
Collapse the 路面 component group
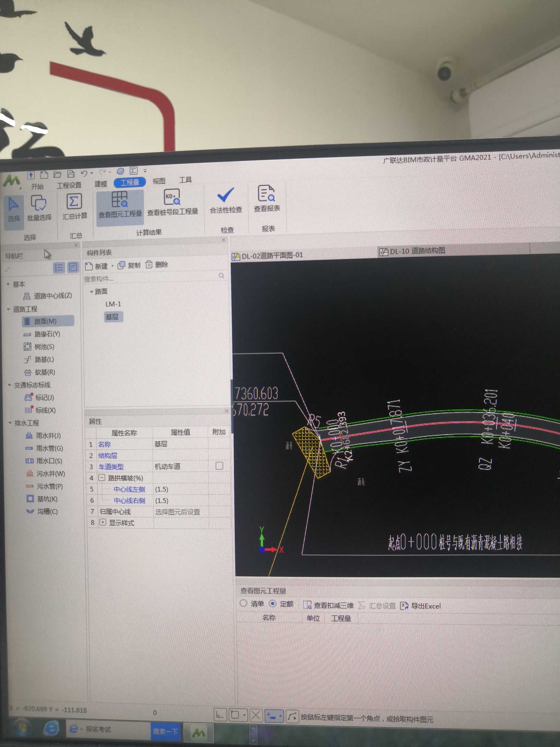[91, 291]
